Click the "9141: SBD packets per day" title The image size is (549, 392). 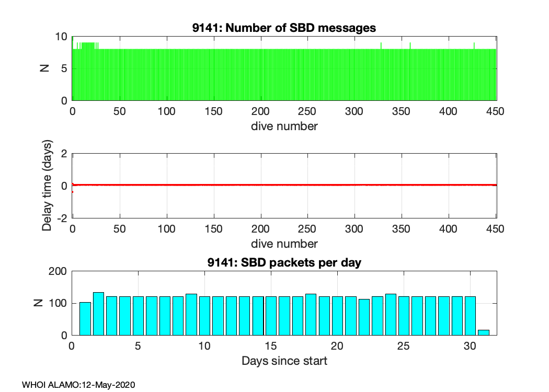284,262
